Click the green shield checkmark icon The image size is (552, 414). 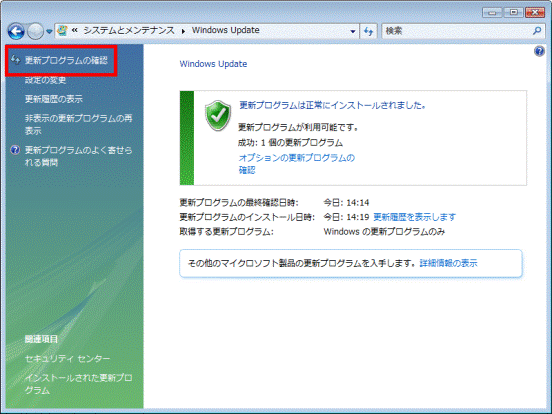(x=218, y=115)
